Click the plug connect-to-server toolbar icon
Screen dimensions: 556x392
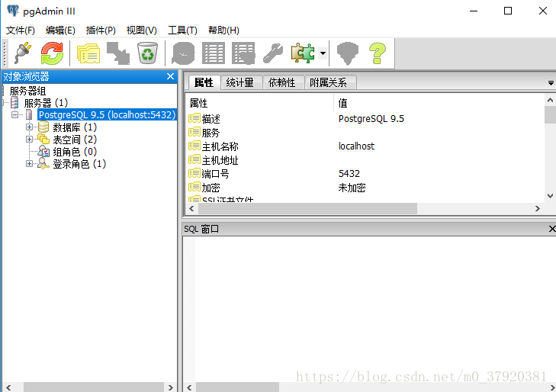(x=23, y=53)
